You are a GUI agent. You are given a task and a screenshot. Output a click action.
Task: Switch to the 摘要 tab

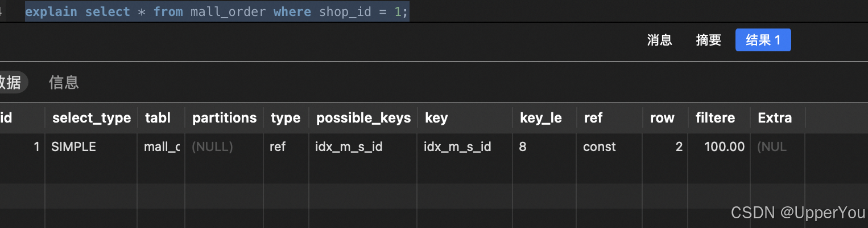708,40
